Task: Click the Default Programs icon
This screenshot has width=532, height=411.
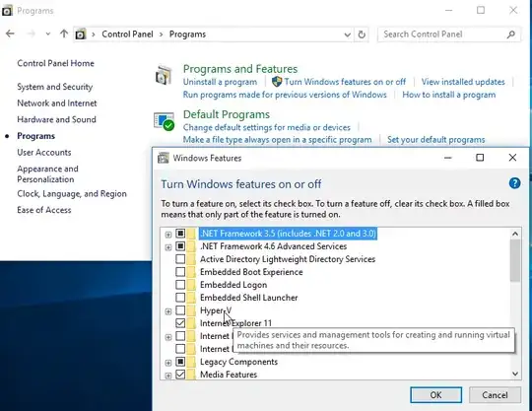Action: pos(164,121)
